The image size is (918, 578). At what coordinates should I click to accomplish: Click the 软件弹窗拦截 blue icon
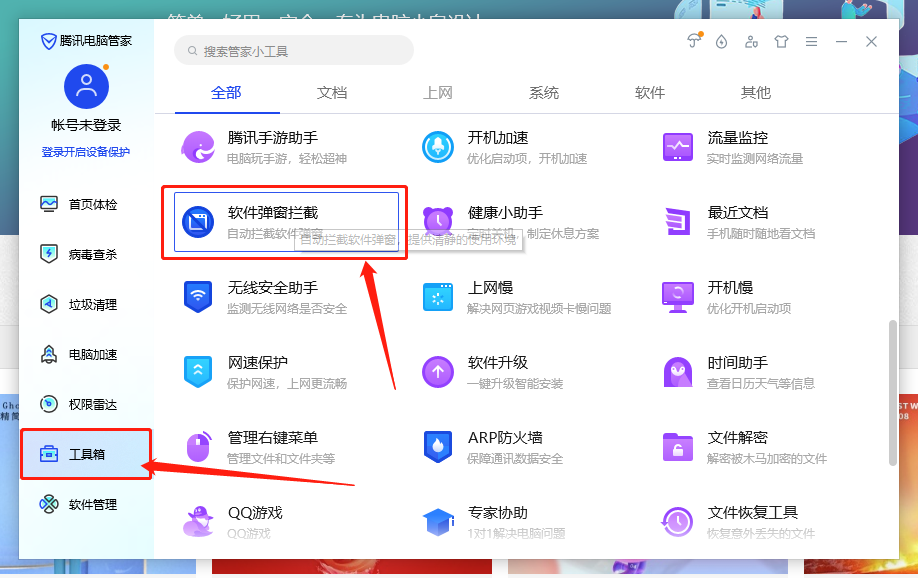198,222
